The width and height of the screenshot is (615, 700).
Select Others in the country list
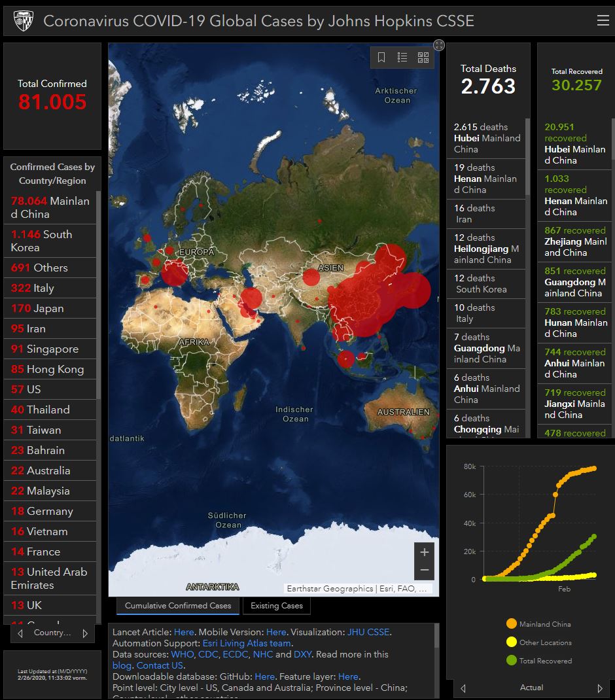50,268
